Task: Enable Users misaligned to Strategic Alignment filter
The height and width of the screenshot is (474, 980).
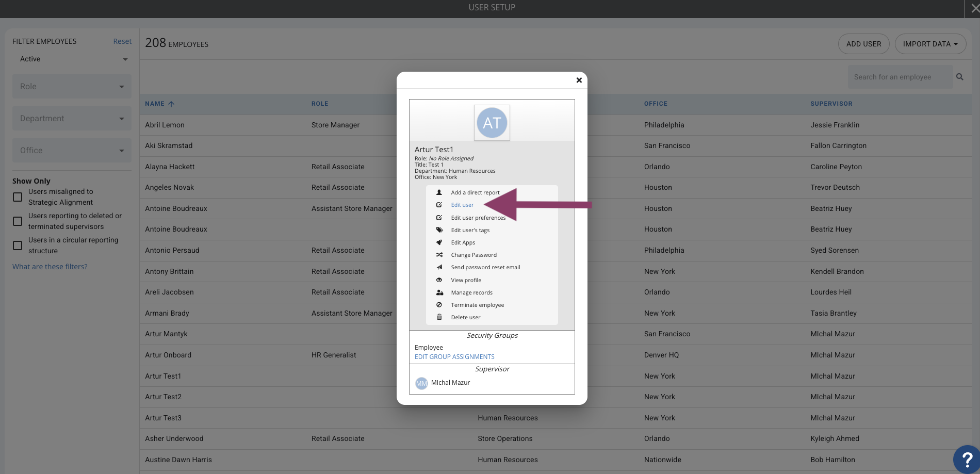Action: [x=18, y=197]
